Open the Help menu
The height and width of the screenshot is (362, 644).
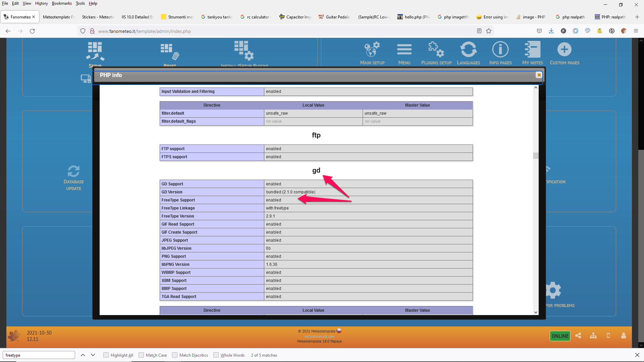click(x=93, y=3)
